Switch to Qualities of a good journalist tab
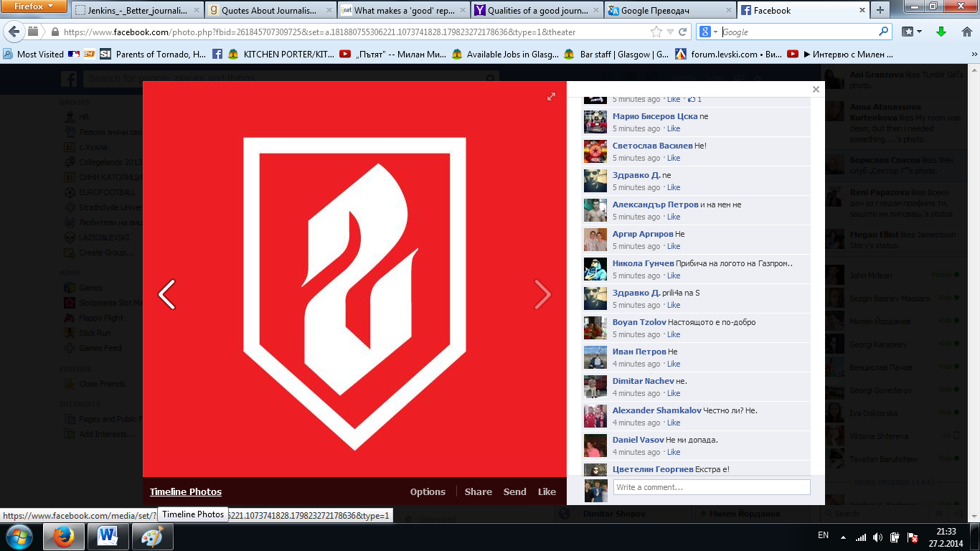This screenshot has height=551, width=980. [536, 10]
